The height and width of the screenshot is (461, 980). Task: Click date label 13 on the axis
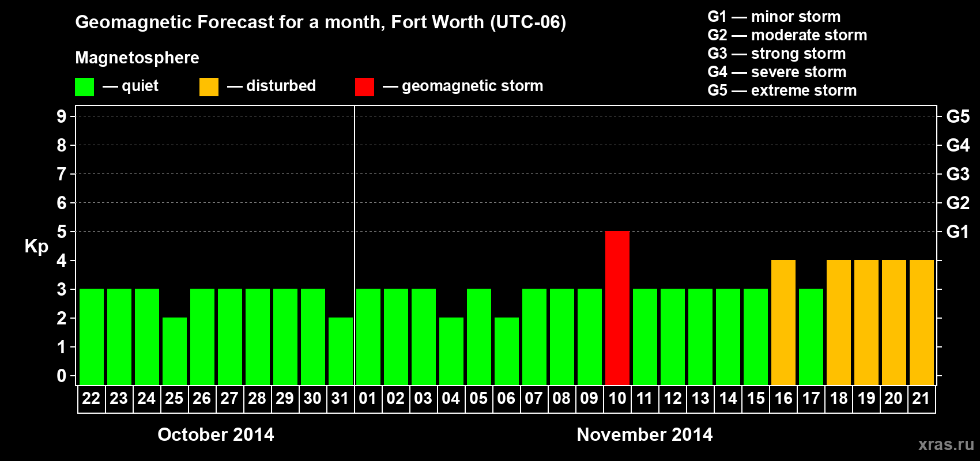pos(700,399)
